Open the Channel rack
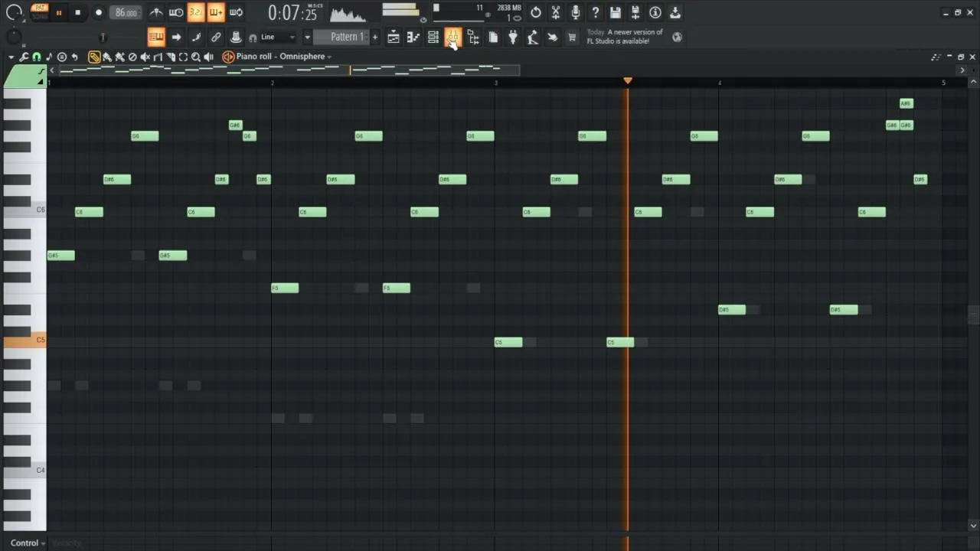Viewport: 980px width, 551px height. [433, 37]
